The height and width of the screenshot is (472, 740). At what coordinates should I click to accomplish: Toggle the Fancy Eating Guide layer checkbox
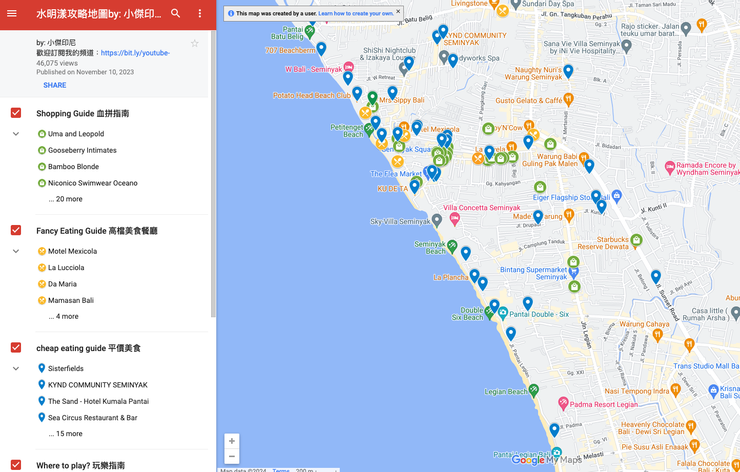tap(16, 231)
